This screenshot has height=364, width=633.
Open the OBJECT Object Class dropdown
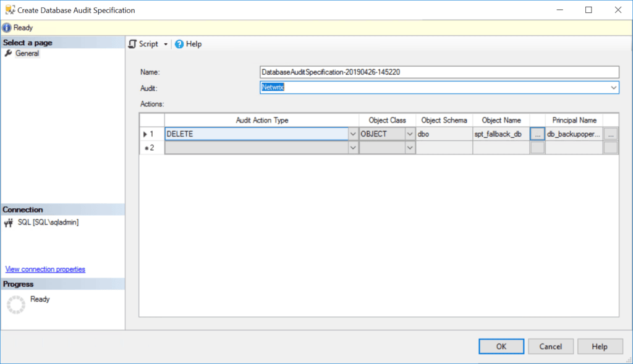pos(409,133)
